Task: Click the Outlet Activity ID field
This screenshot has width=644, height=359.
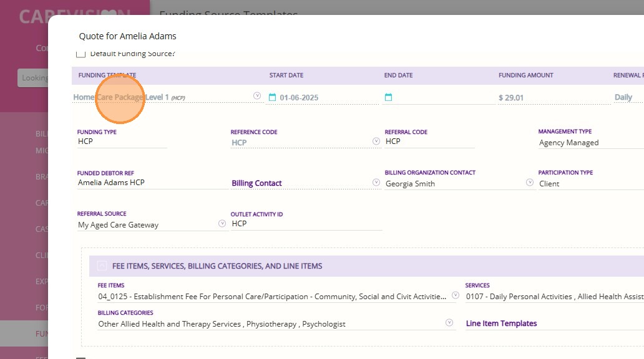Action: [306, 224]
